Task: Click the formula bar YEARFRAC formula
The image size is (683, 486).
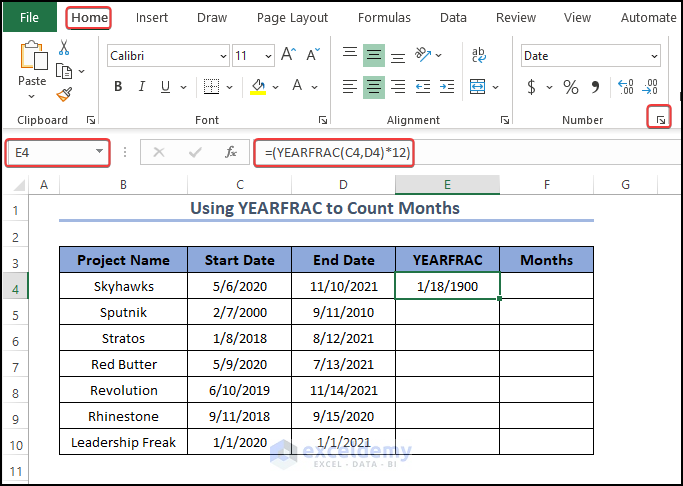Action: point(338,153)
